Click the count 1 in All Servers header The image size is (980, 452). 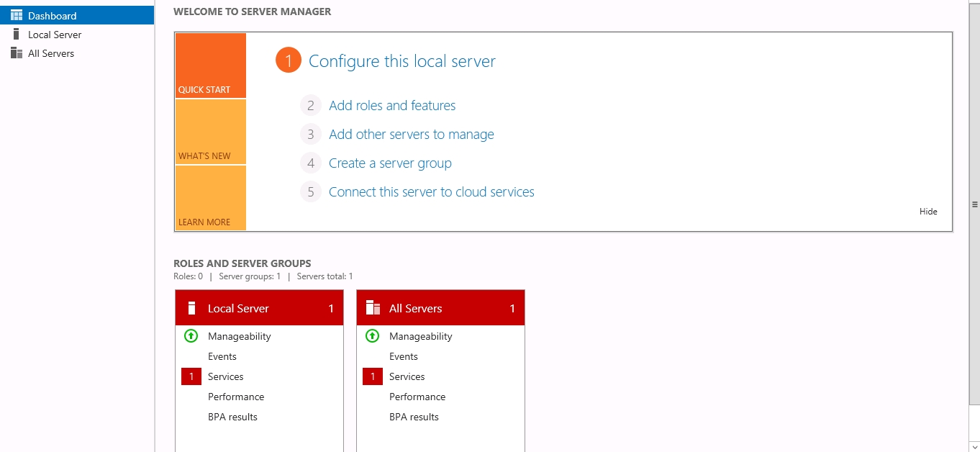pyautogui.click(x=512, y=308)
